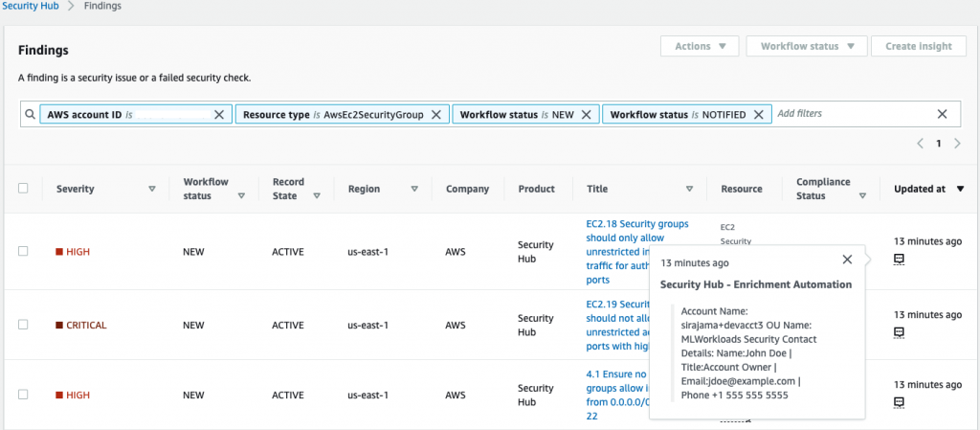The image size is (980, 430).
Task: Sort by the Updated at column
Action: coord(960,189)
